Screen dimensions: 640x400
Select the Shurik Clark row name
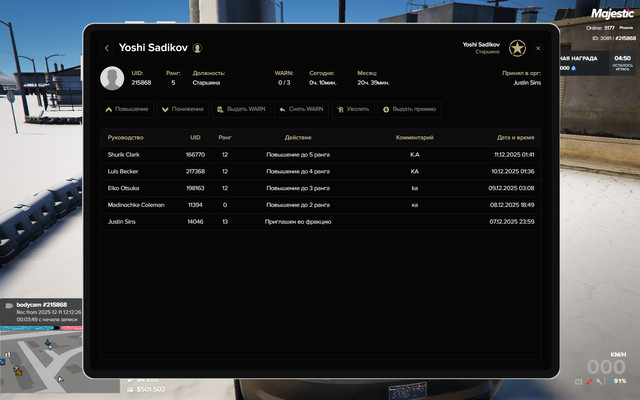[x=124, y=155]
